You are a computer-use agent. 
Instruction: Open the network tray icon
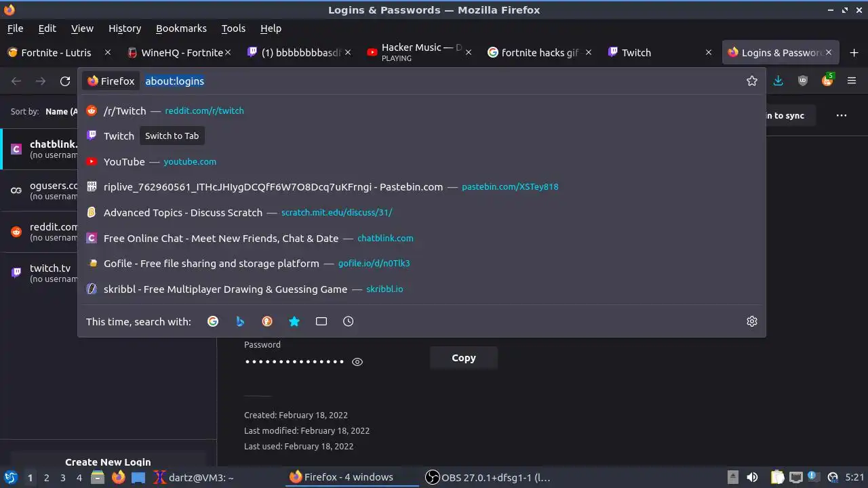[x=796, y=477]
